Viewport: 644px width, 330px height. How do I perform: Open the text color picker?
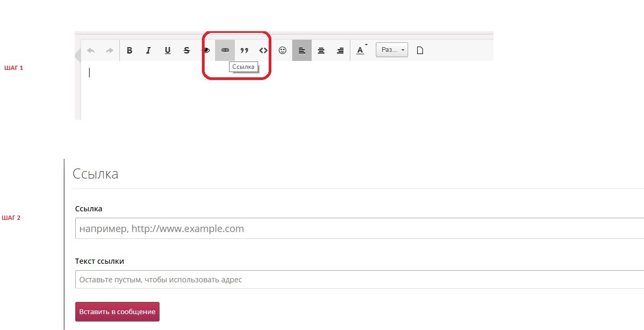coord(361,50)
